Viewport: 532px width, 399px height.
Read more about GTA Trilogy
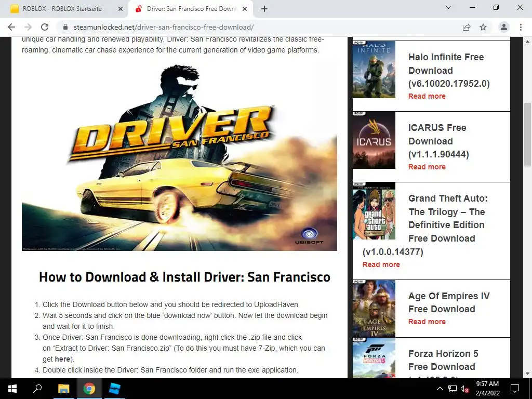coord(381,264)
